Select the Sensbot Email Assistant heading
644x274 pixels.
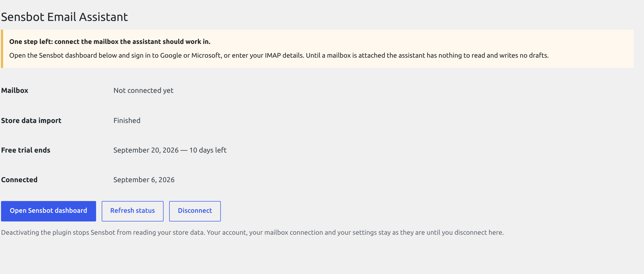tap(64, 17)
